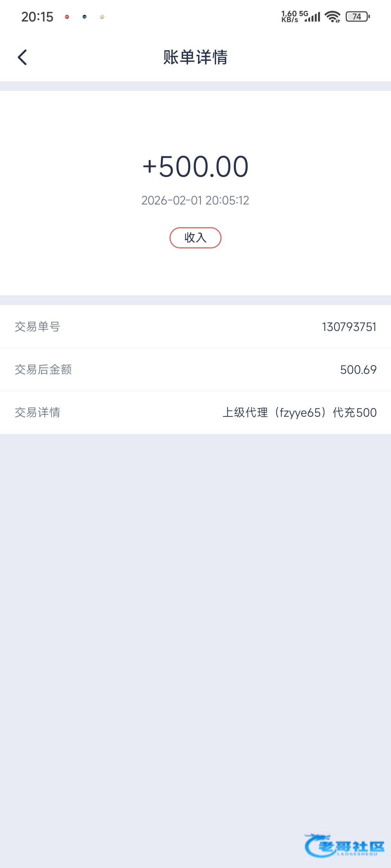
Task: Tap the 账单详情 page title
Action: pos(195,57)
